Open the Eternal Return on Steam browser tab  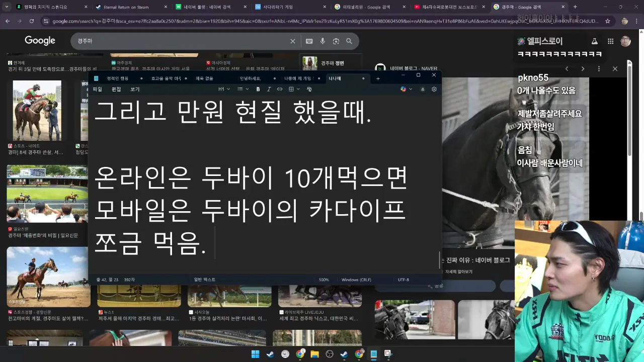(x=126, y=7)
